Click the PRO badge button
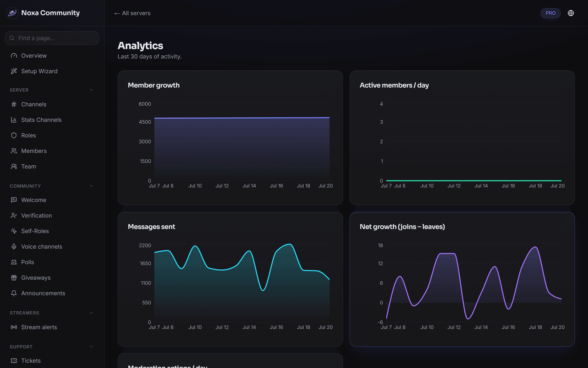588x368 pixels. 550,13
